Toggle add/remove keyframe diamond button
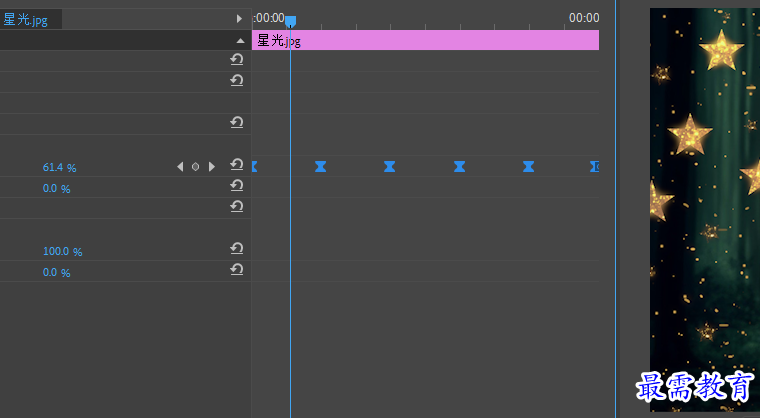This screenshot has height=418, width=760. click(195, 167)
